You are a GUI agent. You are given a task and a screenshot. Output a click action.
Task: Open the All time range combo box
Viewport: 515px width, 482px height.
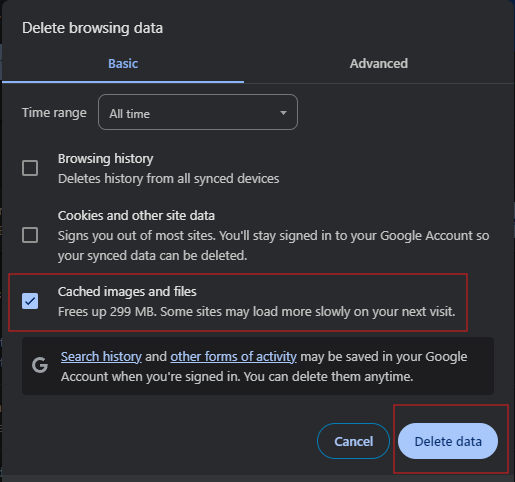(198, 112)
